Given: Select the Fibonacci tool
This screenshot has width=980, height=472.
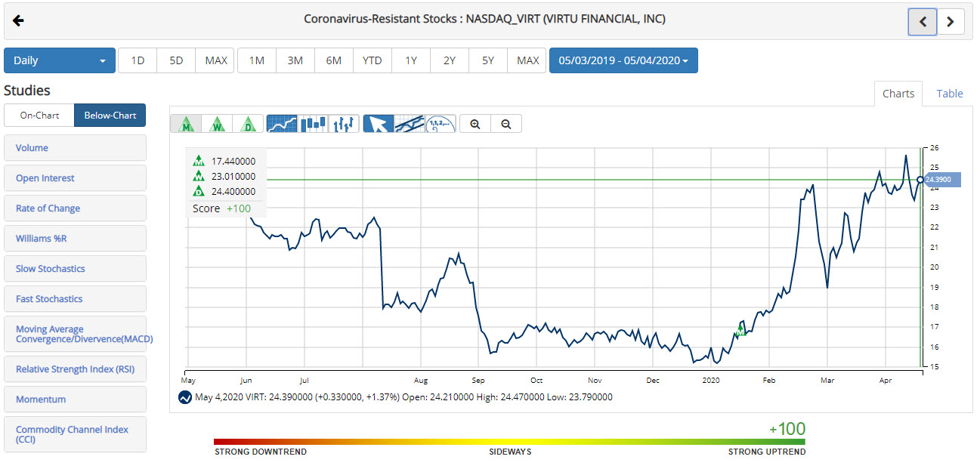Looking at the screenshot, I should [x=441, y=124].
